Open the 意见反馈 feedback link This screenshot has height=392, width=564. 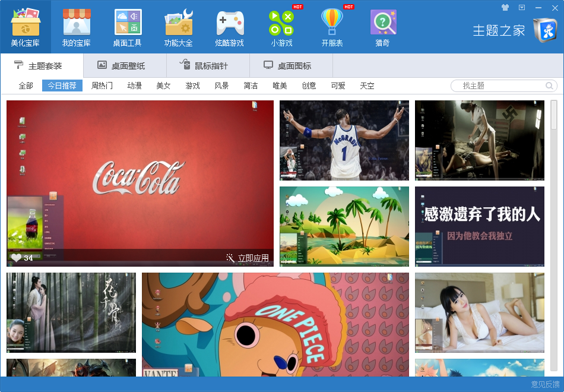(x=545, y=385)
